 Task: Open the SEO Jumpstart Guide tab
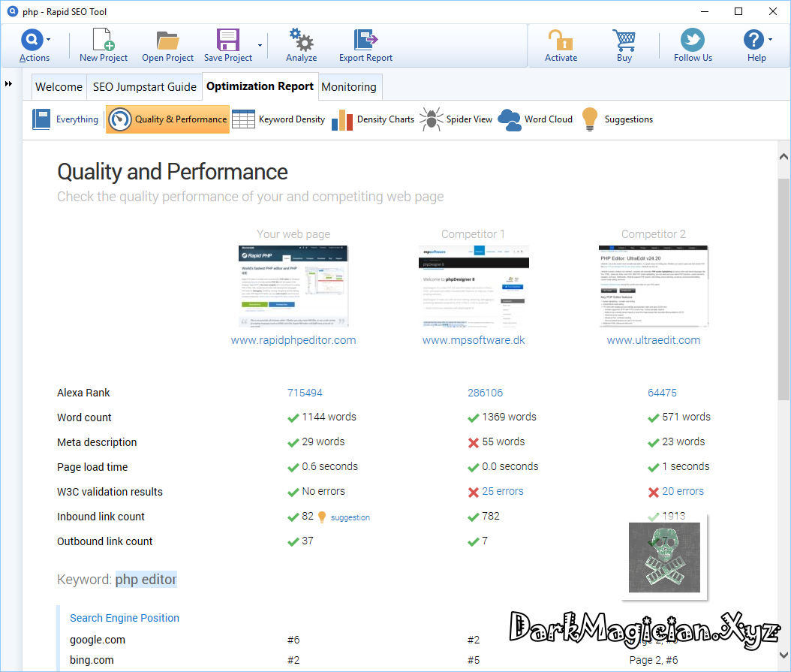point(145,87)
